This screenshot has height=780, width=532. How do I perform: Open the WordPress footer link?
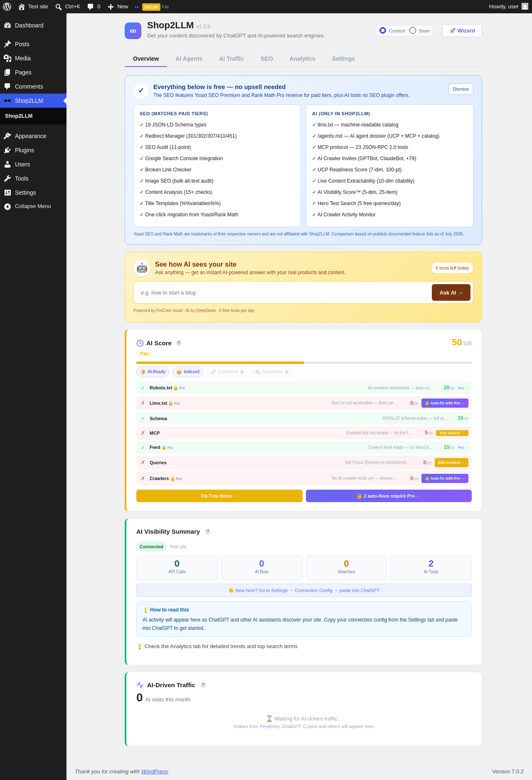tap(155, 771)
